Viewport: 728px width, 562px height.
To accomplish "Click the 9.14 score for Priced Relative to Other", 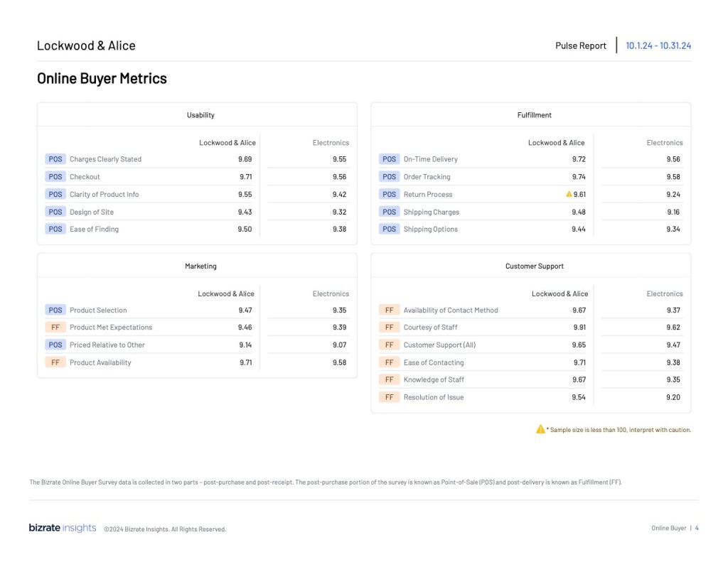I will [x=245, y=345].
